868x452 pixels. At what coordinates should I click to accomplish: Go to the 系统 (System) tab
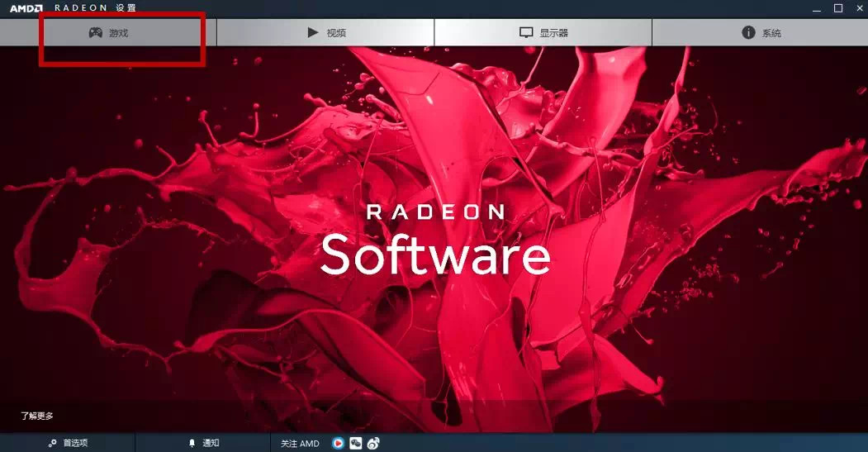760,33
